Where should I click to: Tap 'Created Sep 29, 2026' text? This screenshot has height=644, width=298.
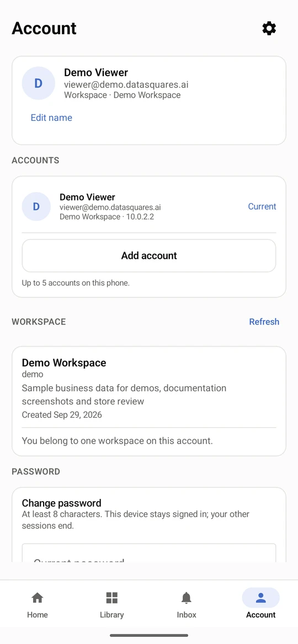tap(62, 414)
